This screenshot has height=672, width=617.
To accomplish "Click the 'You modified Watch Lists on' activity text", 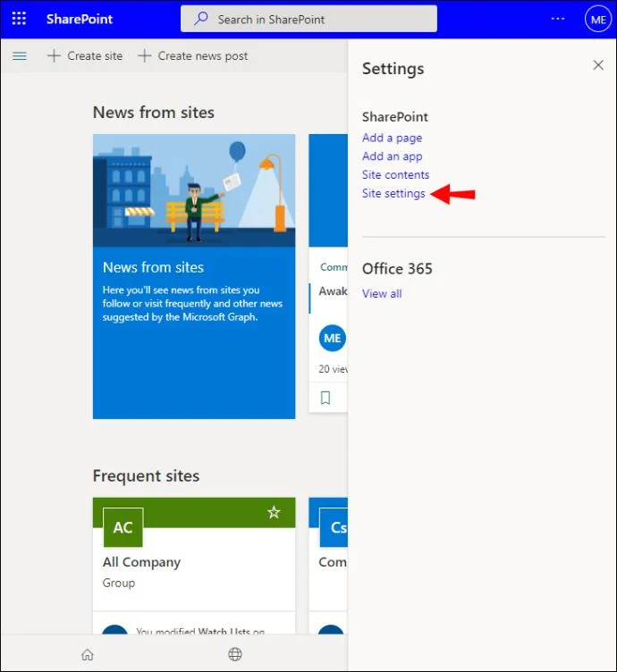I will (x=200, y=631).
